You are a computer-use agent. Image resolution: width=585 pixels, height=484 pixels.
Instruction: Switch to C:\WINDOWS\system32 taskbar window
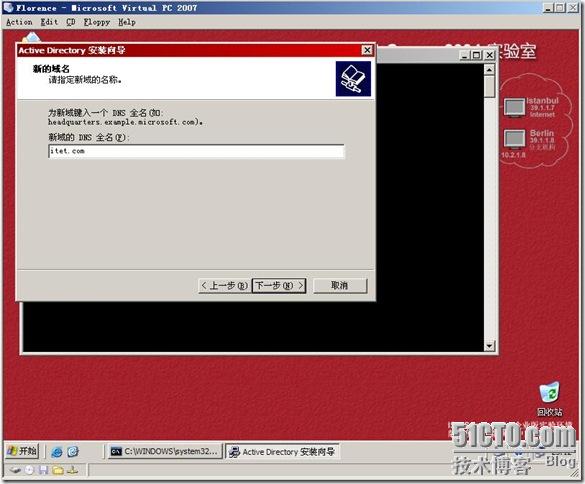(x=165, y=452)
